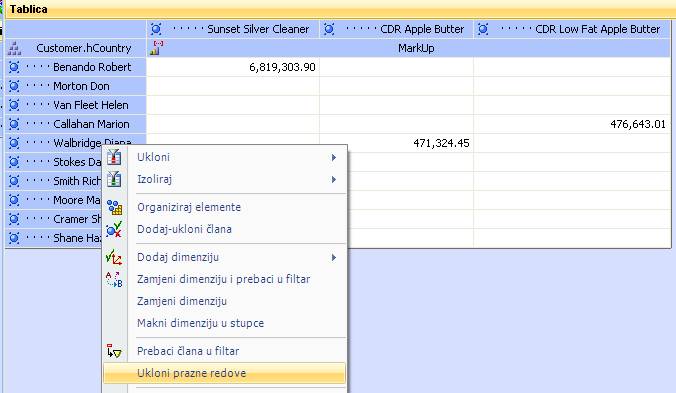676x393 pixels.
Task: Click the Organiziraj elemente icon
Action: pyautogui.click(x=114, y=207)
